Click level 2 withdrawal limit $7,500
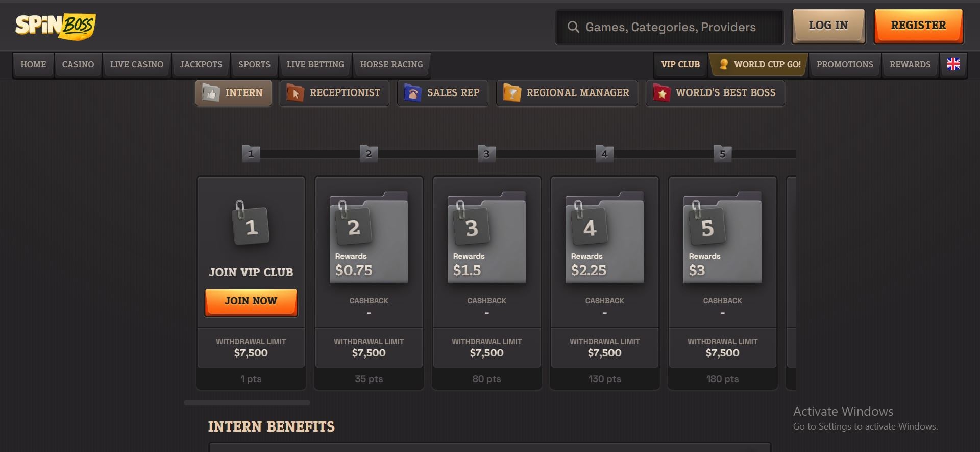This screenshot has width=980, height=452. tap(369, 353)
